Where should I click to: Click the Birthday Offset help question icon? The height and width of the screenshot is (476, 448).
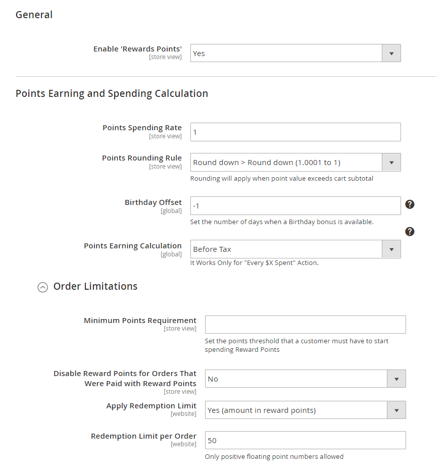410,204
